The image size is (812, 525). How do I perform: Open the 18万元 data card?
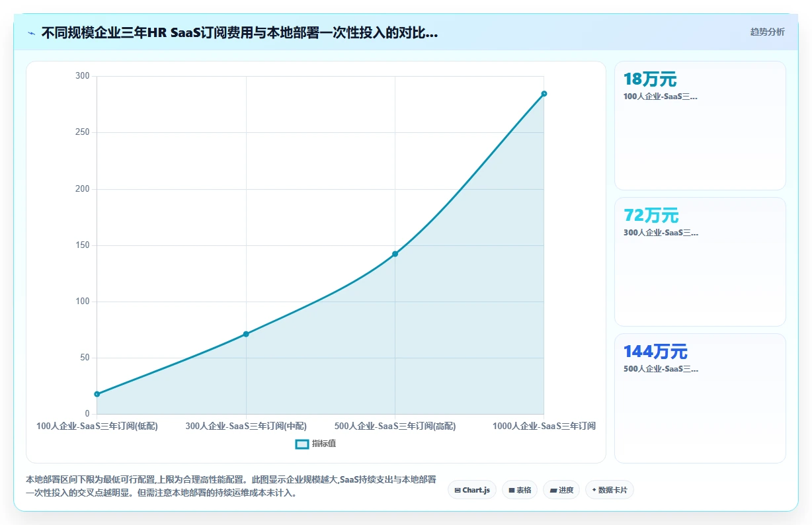coord(700,126)
